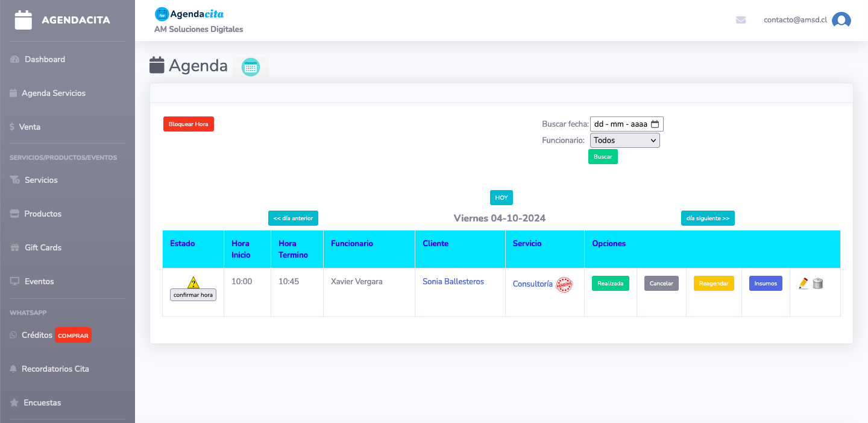Click the trash can delete icon
This screenshot has width=868, height=423.
coord(818,283)
